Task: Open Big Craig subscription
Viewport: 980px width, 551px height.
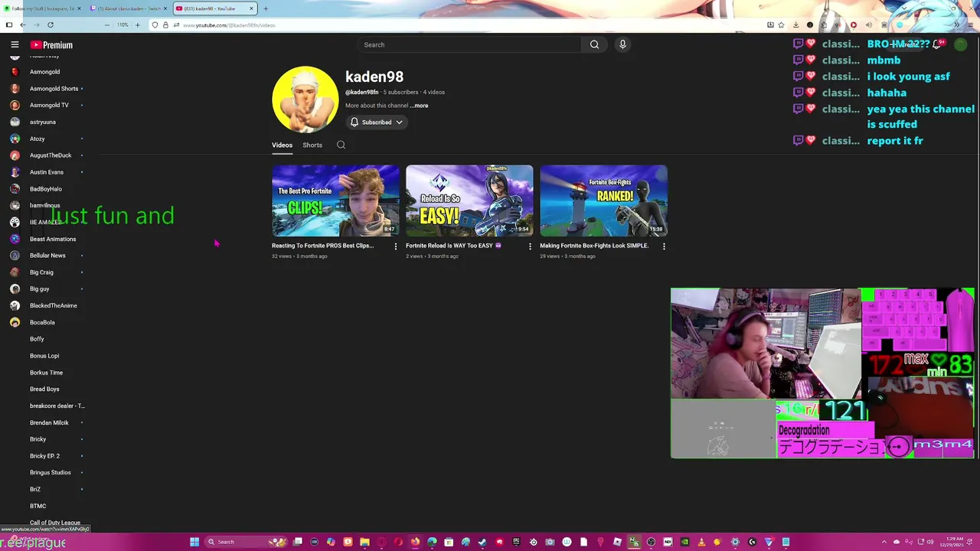Action: (x=41, y=272)
